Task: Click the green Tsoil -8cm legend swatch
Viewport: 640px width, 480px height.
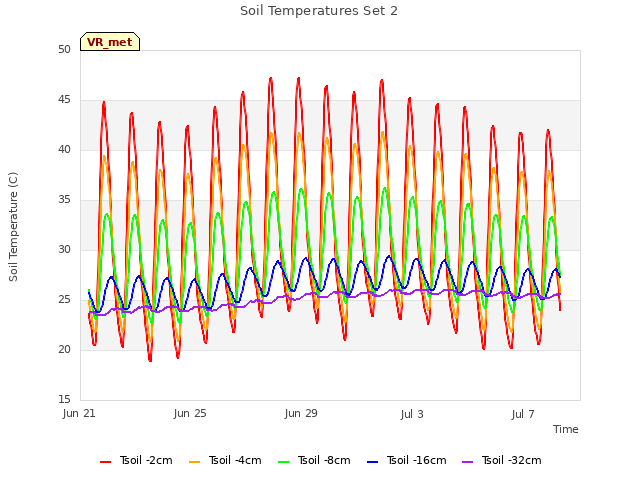Action: point(284,462)
